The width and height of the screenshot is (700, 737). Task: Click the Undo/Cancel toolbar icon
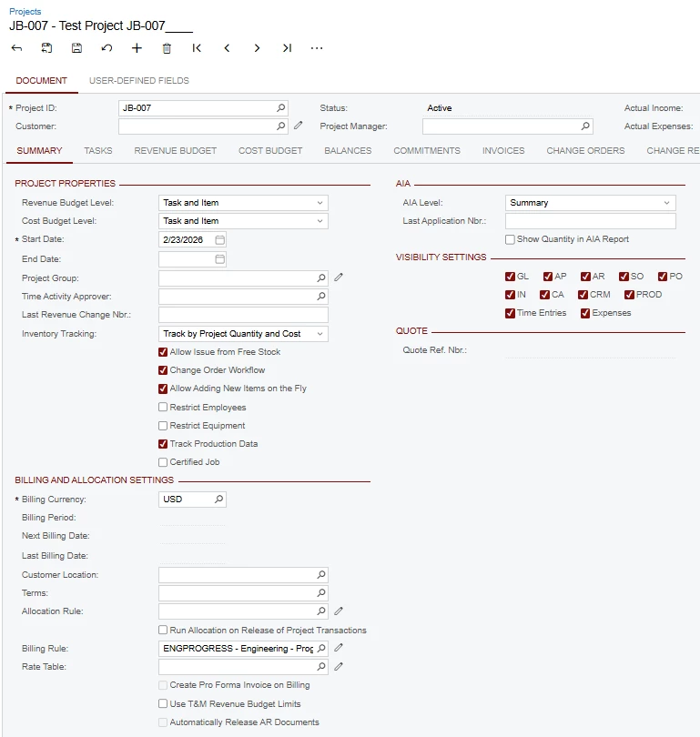107,48
